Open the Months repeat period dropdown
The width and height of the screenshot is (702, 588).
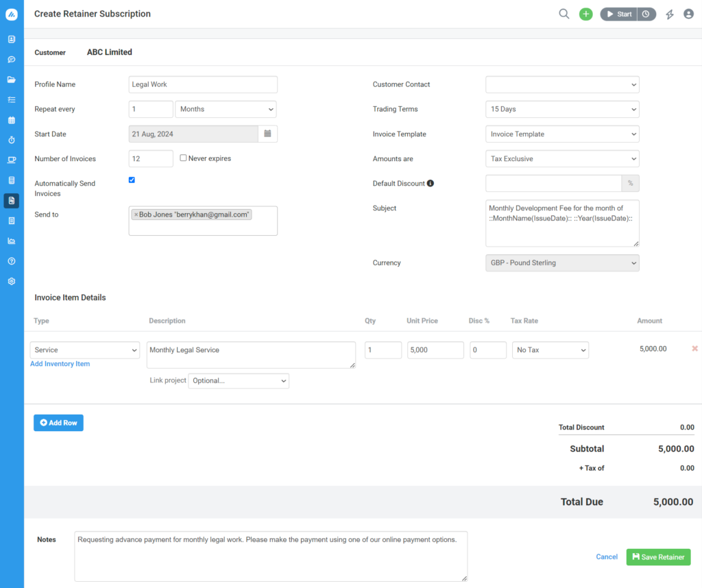pyautogui.click(x=226, y=109)
